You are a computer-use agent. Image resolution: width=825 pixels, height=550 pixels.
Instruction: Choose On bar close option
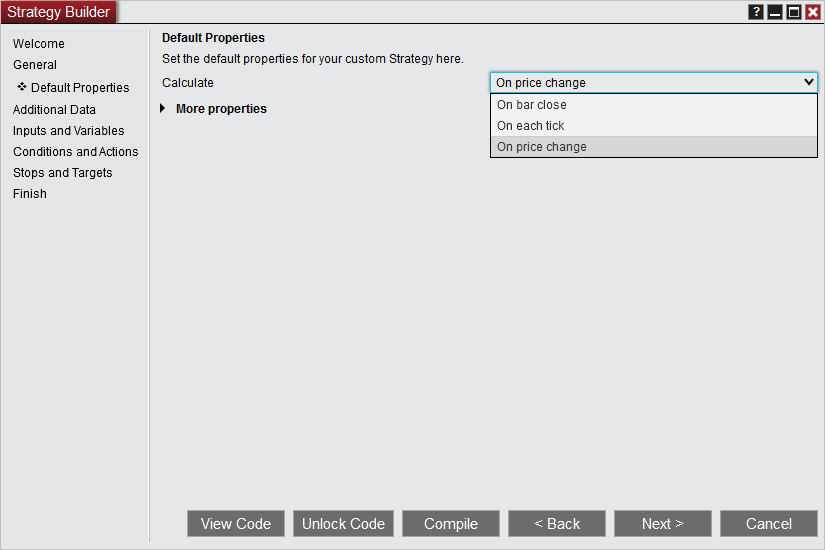(532, 105)
